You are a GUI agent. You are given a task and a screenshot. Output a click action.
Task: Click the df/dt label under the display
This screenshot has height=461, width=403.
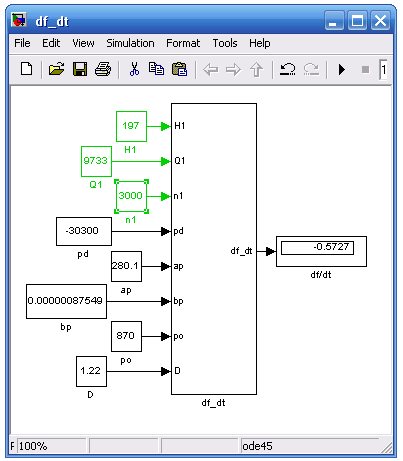[321, 275]
